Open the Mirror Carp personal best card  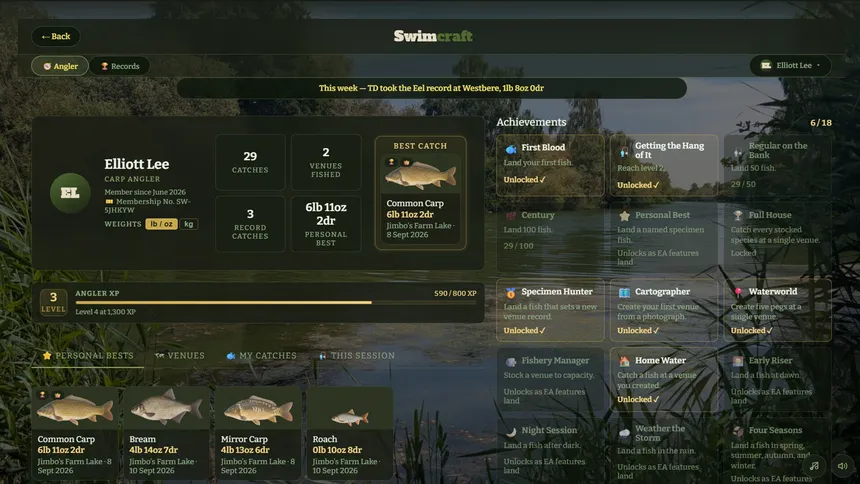click(x=258, y=434)
